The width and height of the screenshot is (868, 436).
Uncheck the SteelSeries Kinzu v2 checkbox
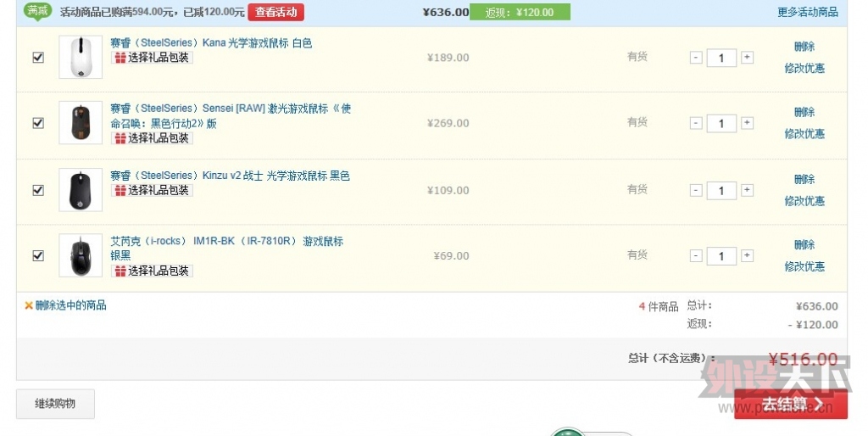[x=38, y=190]
